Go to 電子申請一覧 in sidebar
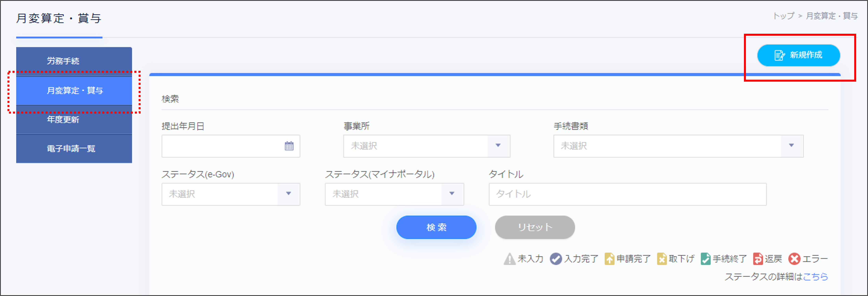This screenshot has height=296, width=868. [x=74, y=148]
